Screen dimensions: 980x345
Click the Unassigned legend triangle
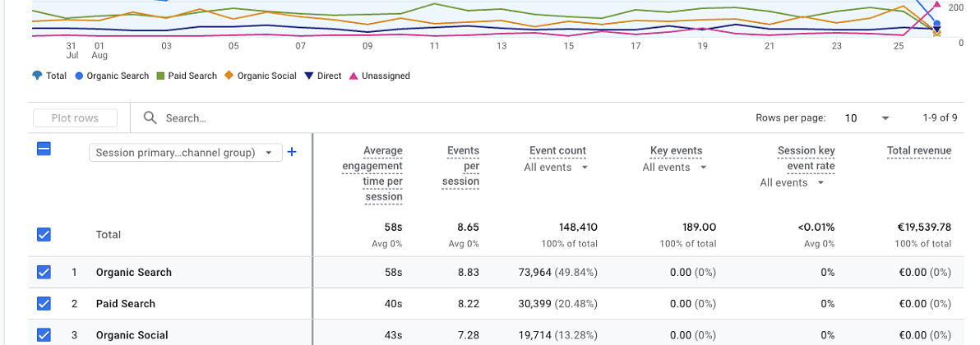point(354,76)
